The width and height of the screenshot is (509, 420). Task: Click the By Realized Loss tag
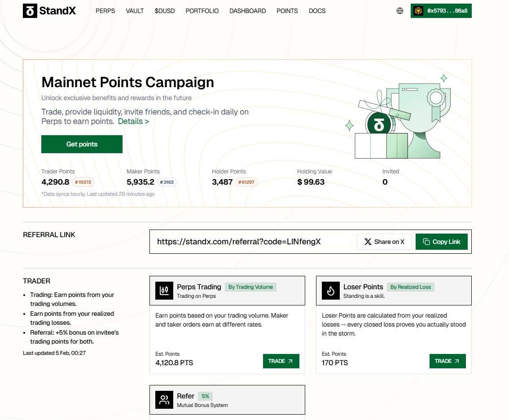click(411, 287)
